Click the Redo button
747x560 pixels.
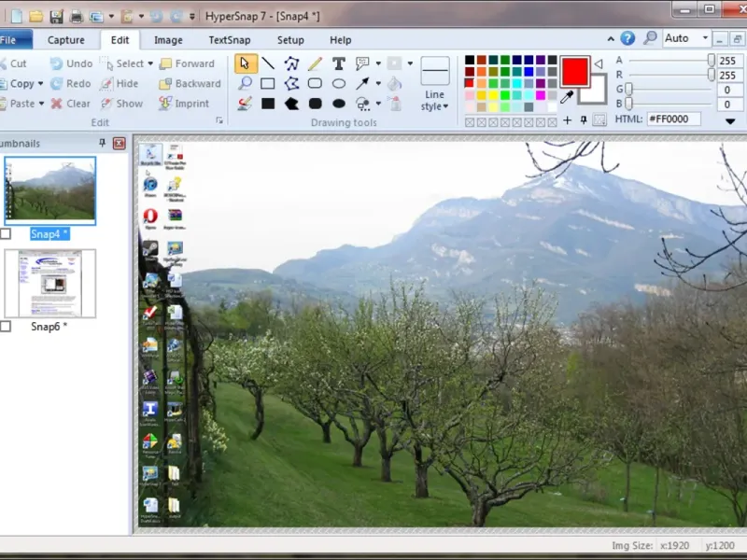coord(71,84)
